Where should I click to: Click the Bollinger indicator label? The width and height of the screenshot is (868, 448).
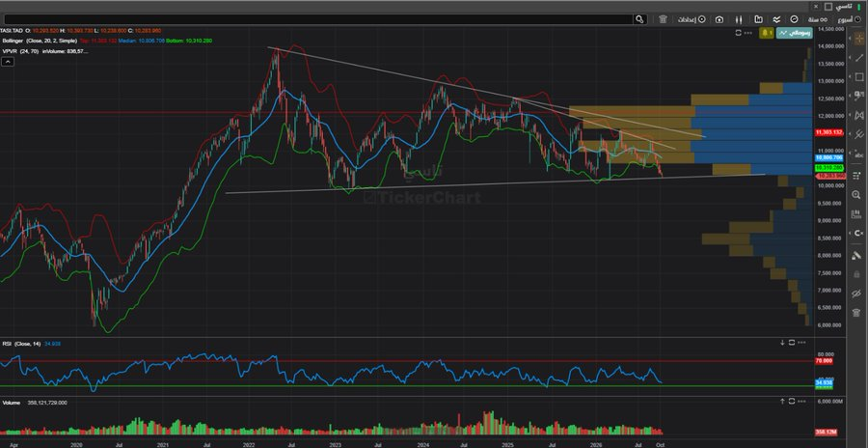13,41
